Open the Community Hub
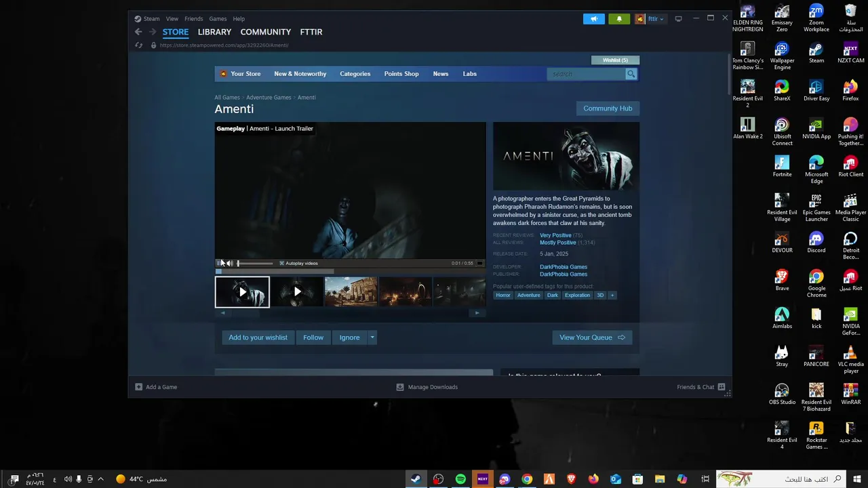868x488 pixels. click(x=608, y=108)
